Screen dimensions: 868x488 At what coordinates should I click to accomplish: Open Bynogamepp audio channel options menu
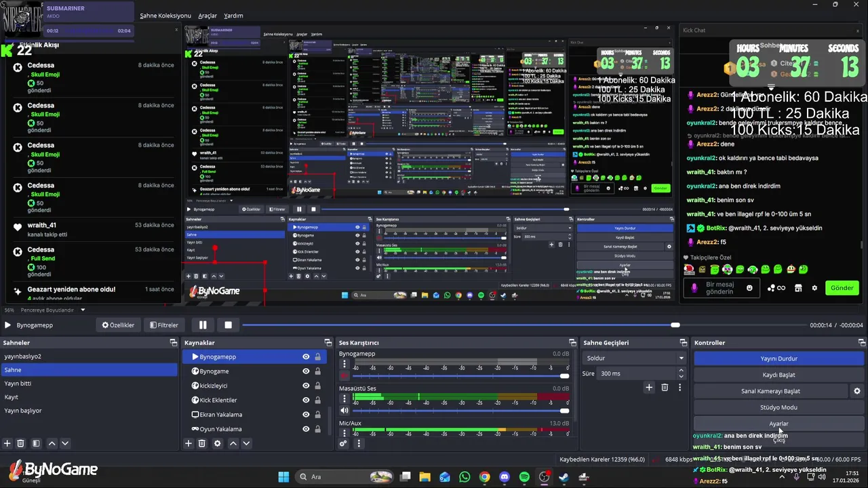pos(344,364)
